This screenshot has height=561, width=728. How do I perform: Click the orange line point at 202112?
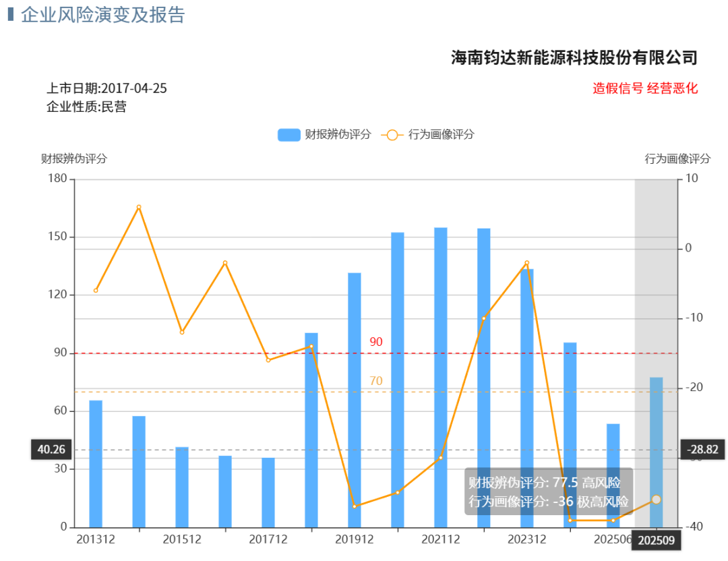click(x=441, y=458)
